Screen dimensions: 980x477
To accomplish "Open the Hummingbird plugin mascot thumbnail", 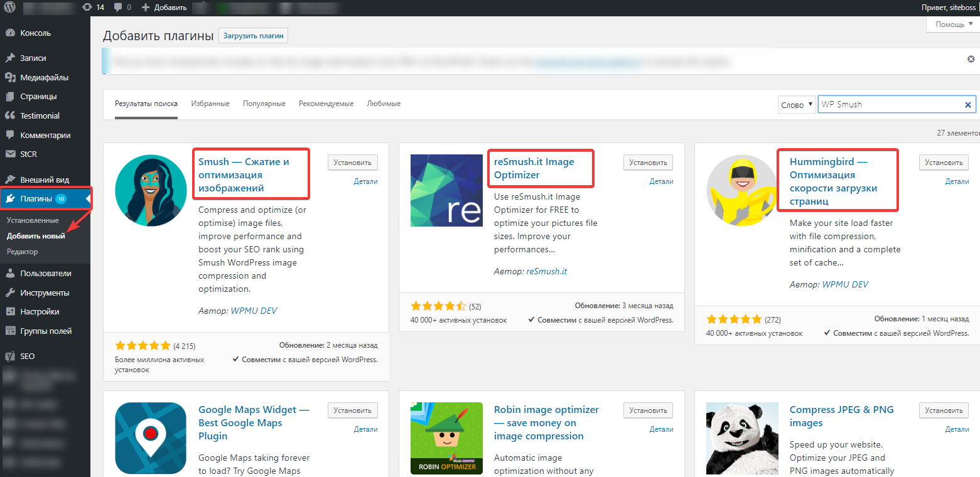I will [x=742, y=190].
